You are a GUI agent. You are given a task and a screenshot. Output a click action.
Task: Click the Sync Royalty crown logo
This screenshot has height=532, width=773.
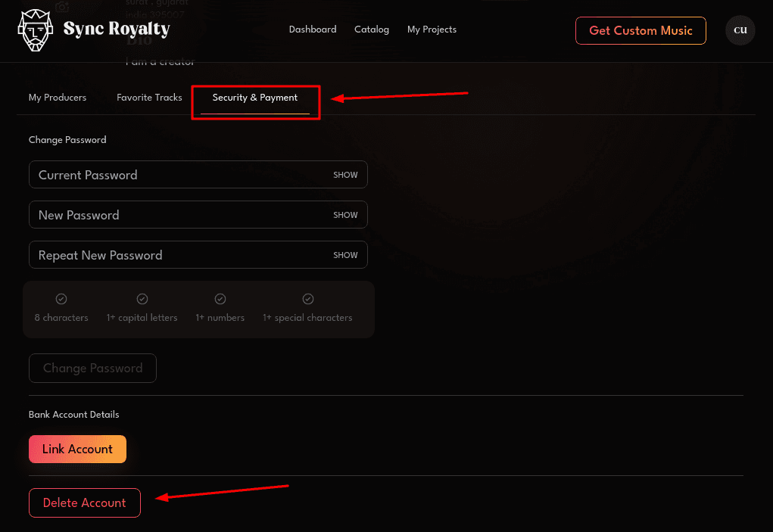coord(33,31)
